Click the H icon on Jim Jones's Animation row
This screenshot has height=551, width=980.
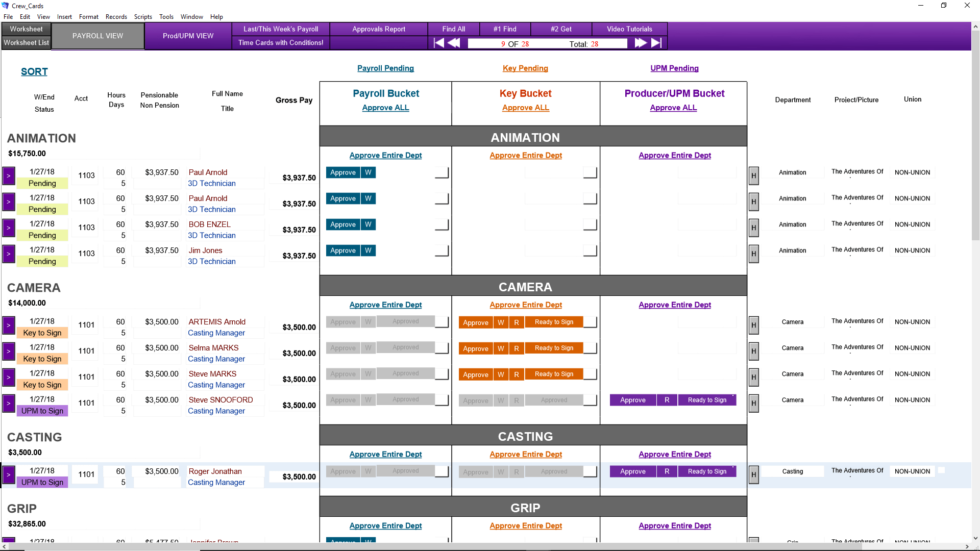(x=753, y=254)
